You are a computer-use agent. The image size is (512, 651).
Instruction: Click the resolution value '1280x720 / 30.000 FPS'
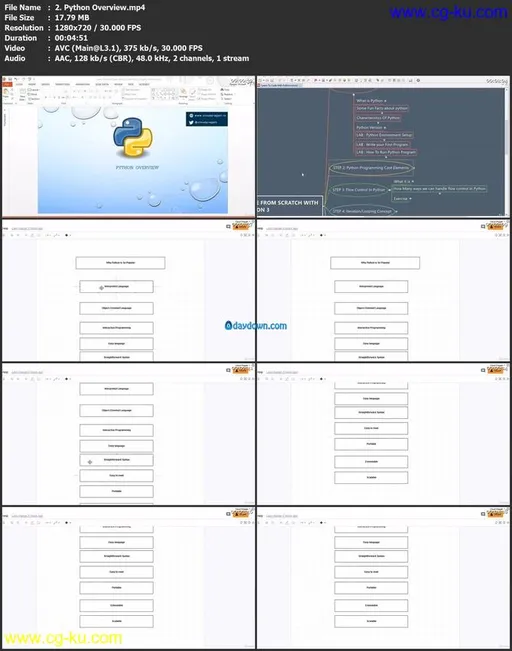tap(98, 28)
